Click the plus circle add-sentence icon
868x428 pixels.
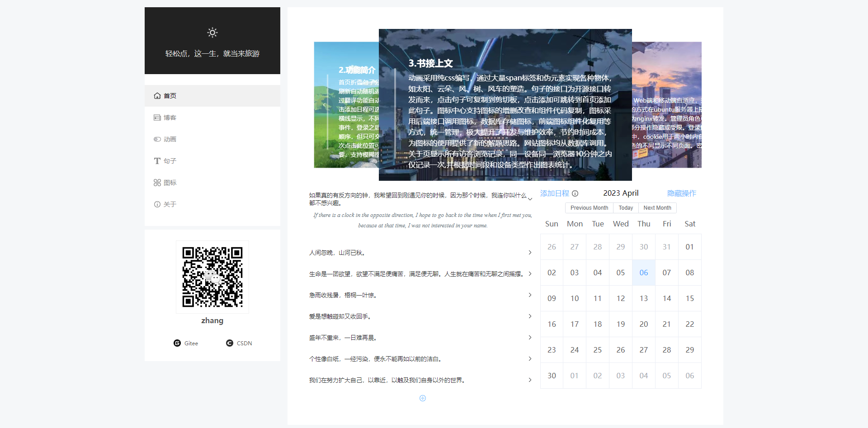click(x=423, y=398)
